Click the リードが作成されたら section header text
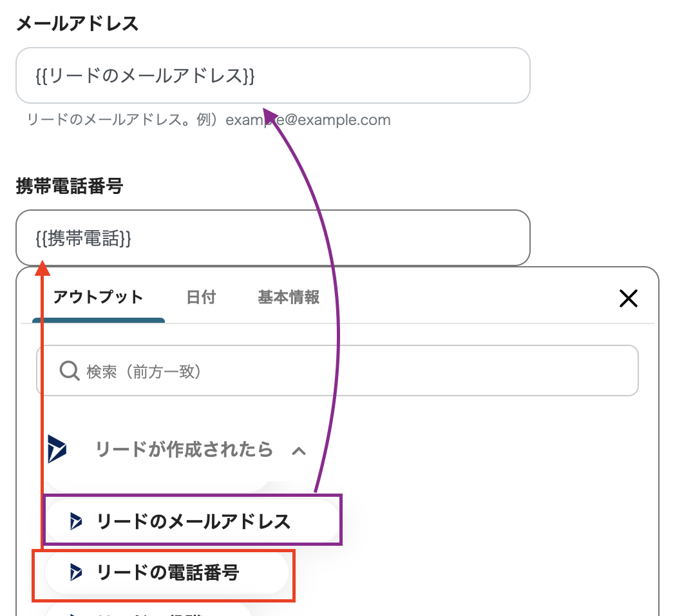 [184, 449]
